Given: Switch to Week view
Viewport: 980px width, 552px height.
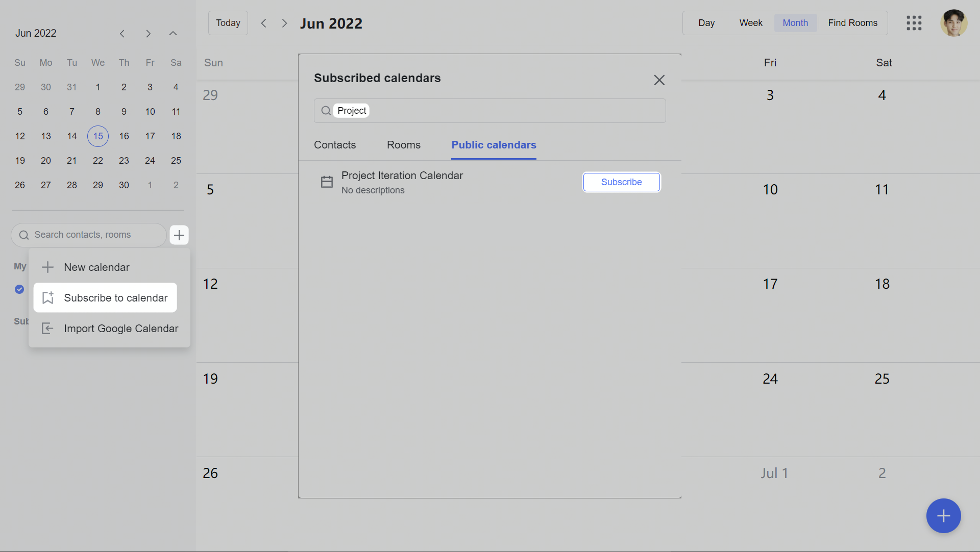Looking at the screenshot, I should [x=751, y=23].
